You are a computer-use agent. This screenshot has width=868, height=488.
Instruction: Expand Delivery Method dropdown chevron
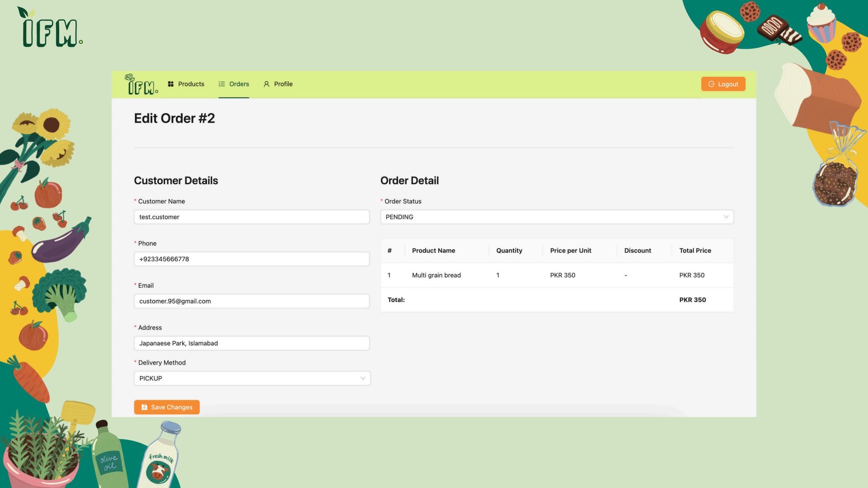click(363, 378)
